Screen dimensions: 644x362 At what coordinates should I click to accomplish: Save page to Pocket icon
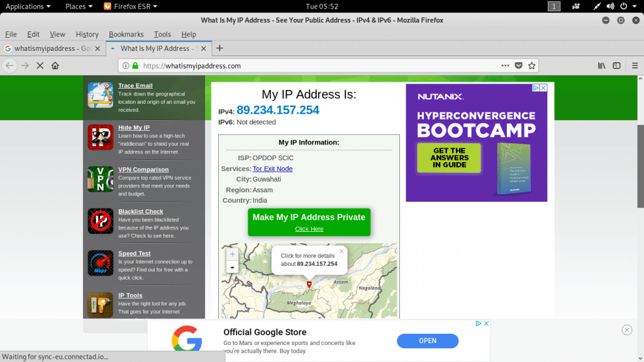[x=519, y=65]
